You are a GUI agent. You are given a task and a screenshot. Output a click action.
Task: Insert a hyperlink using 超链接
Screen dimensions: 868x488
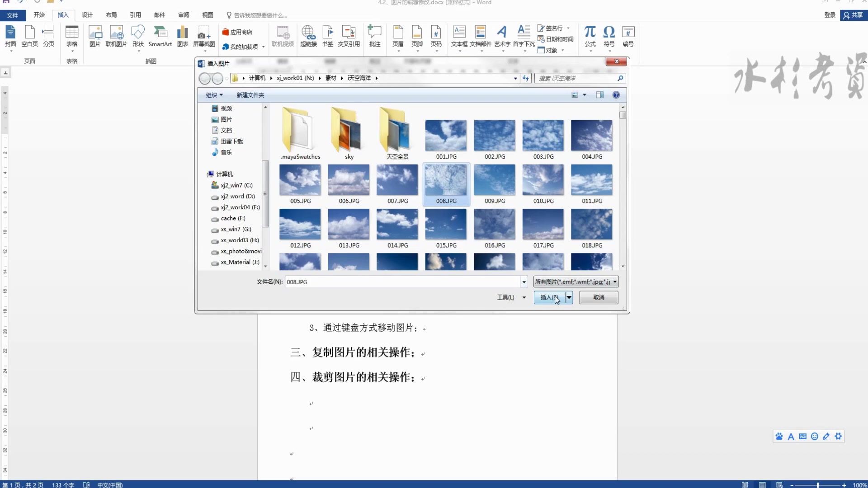click(309, 36)
